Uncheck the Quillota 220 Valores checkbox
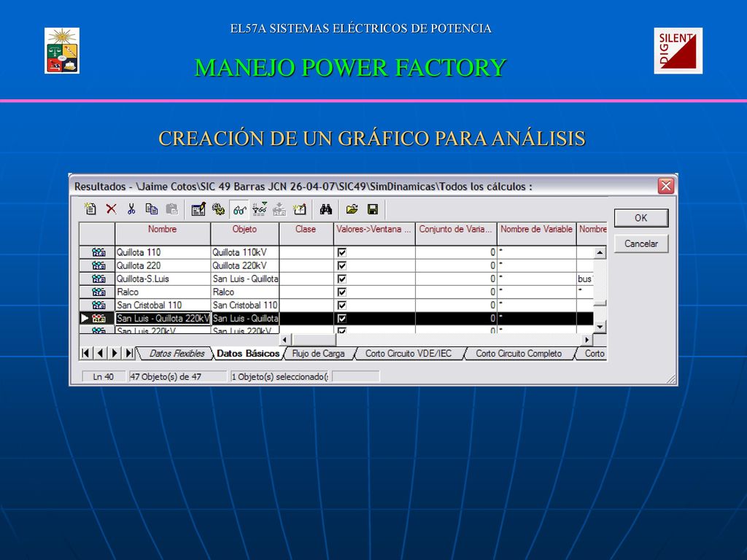The image size is (747, 560). (342, 265)
